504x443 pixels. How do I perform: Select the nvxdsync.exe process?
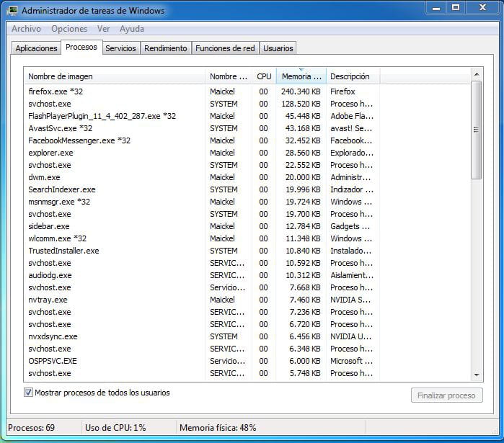pyautogui.click(x=202, y=336)
